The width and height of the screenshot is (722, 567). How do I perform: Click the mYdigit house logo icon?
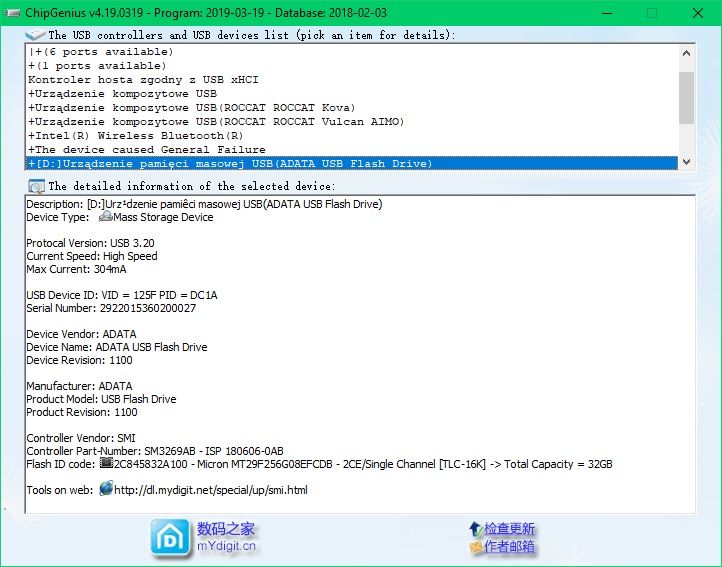pyautogui.click(x=170, y=538)
